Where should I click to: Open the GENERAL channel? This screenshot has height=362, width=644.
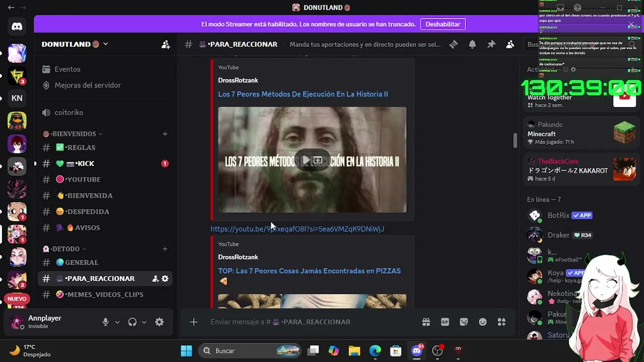click(x=105, y=262)
